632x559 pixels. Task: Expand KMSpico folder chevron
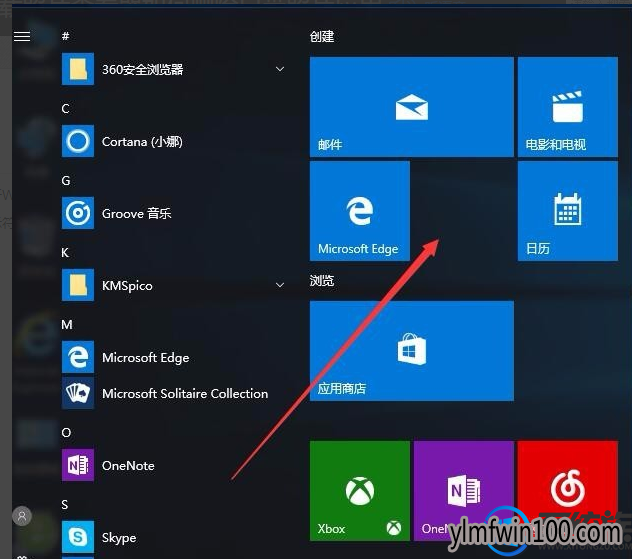pyautogui.click(x=280, y=285)
